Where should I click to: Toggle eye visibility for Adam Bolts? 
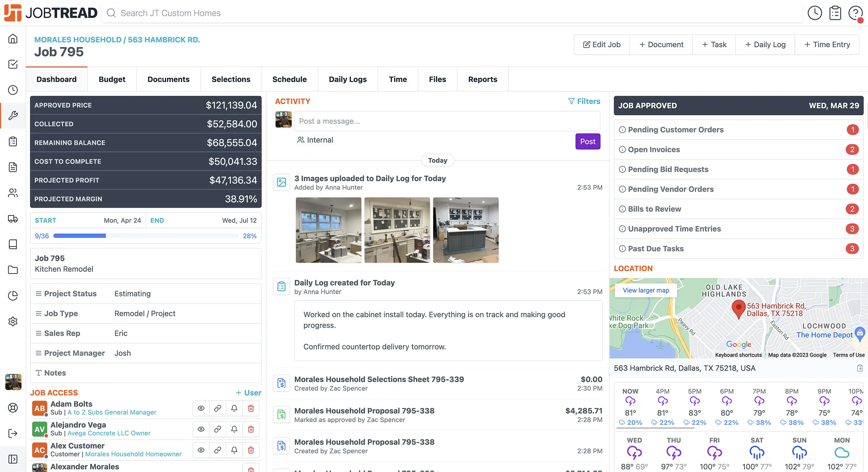201,408
